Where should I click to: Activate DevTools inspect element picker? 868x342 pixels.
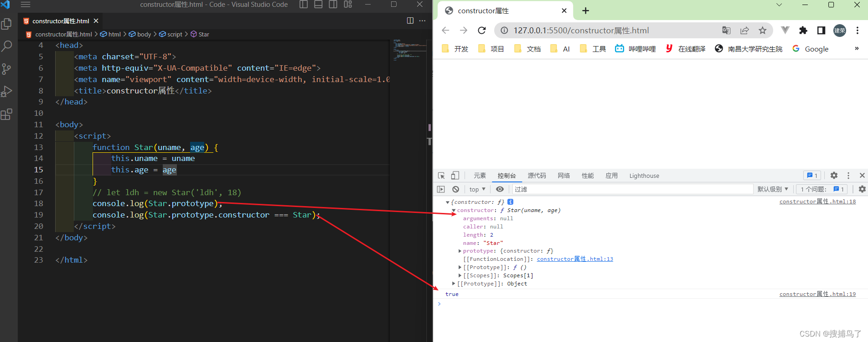441,176
